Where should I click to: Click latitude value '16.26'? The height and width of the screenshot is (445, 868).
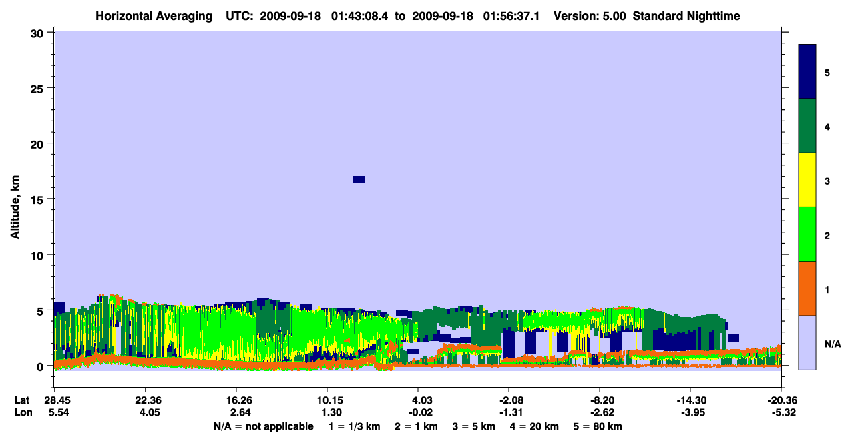pos(236,400)
